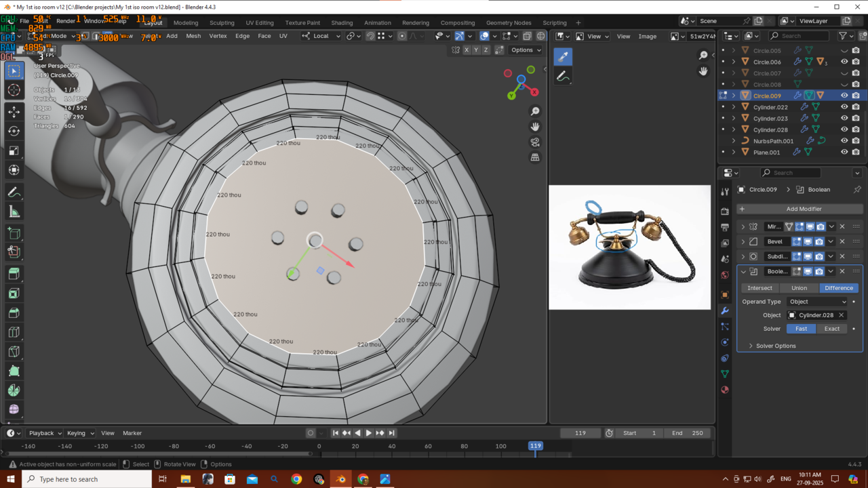Toggle Bevel modifier viewport display

click(x=808, y=242)
